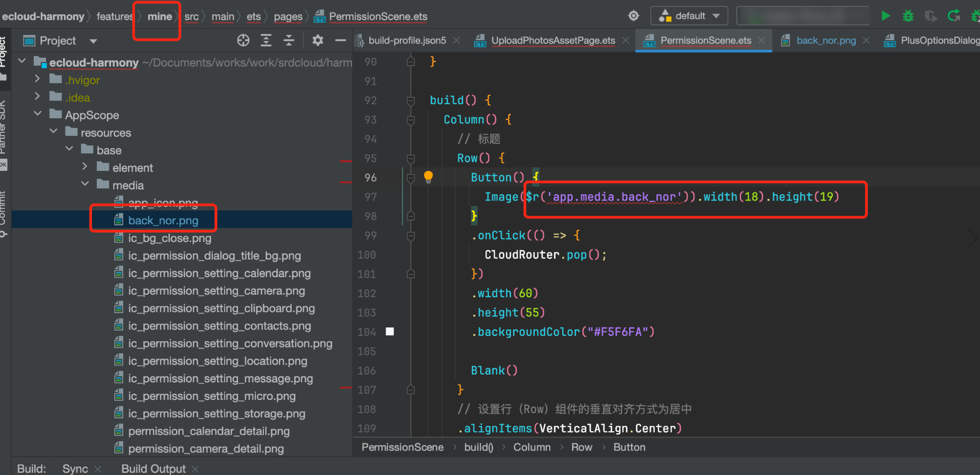The image size is (980, 475).
Task: Click the reload changes icon in top toolbar
Action: [x=954, y=16]
